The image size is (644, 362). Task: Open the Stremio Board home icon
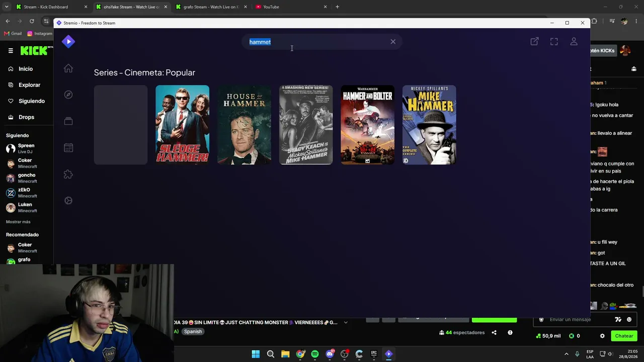(68, 68)
